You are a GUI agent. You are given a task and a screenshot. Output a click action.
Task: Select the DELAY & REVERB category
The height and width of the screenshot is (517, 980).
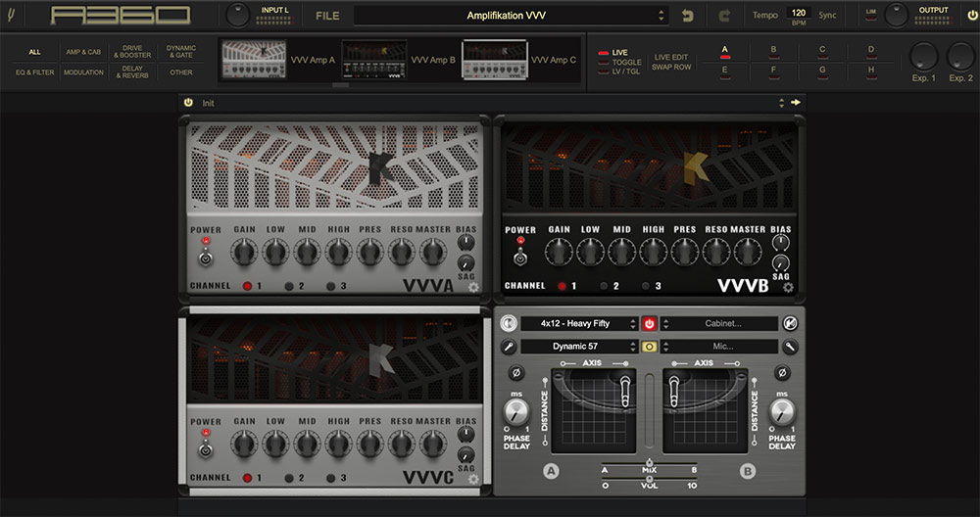click(x=132, y=71)
